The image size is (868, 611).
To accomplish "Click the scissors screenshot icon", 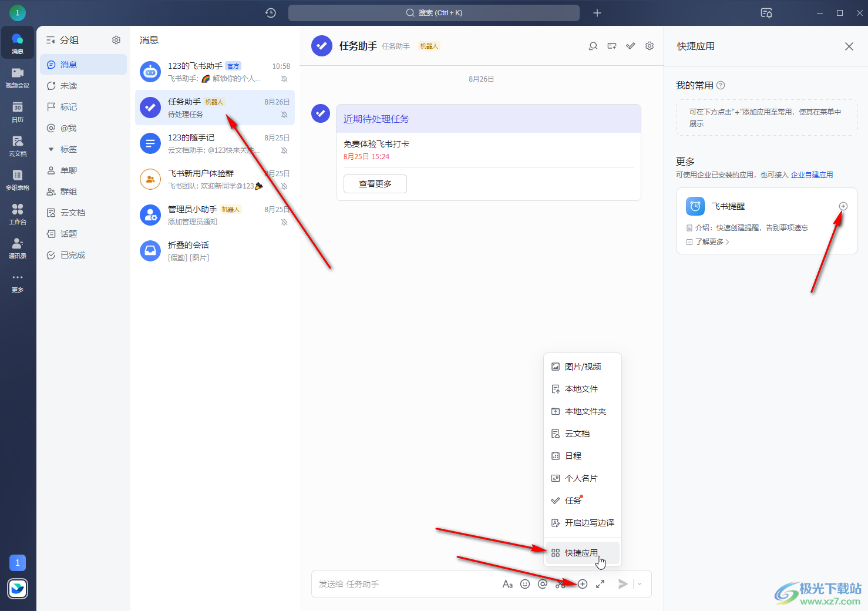I will [x=560, y=584].
